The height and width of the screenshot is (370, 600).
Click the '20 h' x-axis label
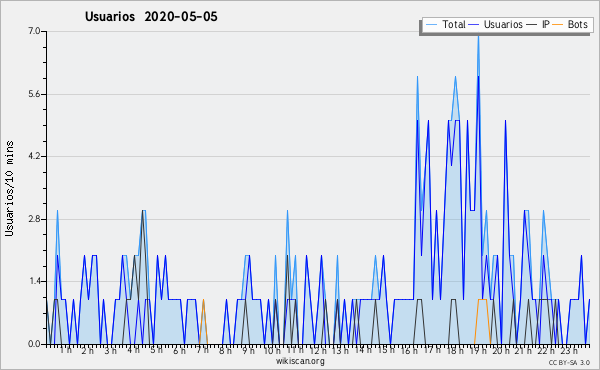point(501,351)
